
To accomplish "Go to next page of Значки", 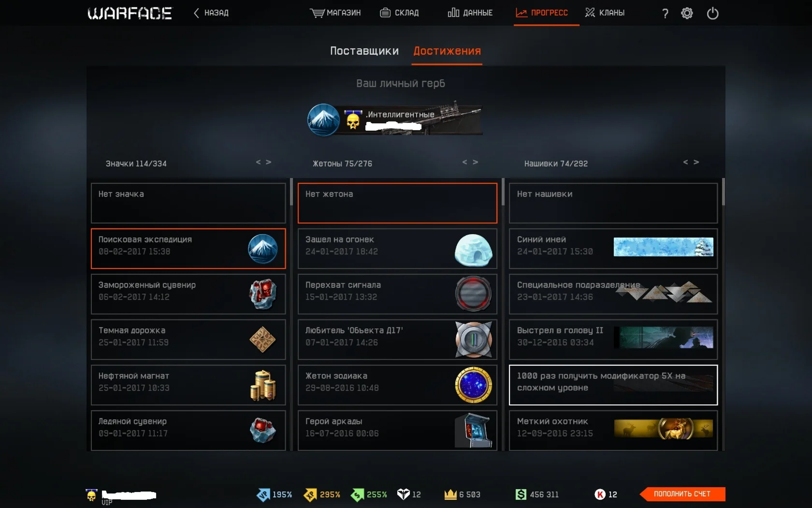I will click(269, 162).
